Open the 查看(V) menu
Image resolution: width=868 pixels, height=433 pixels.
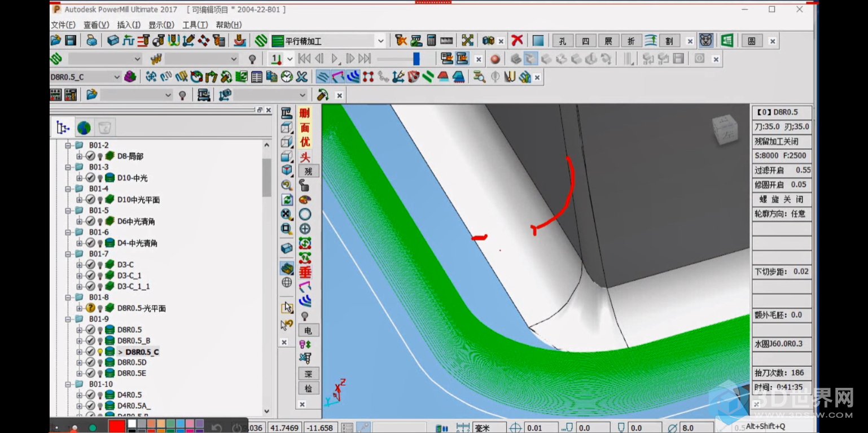coord(96,25)
